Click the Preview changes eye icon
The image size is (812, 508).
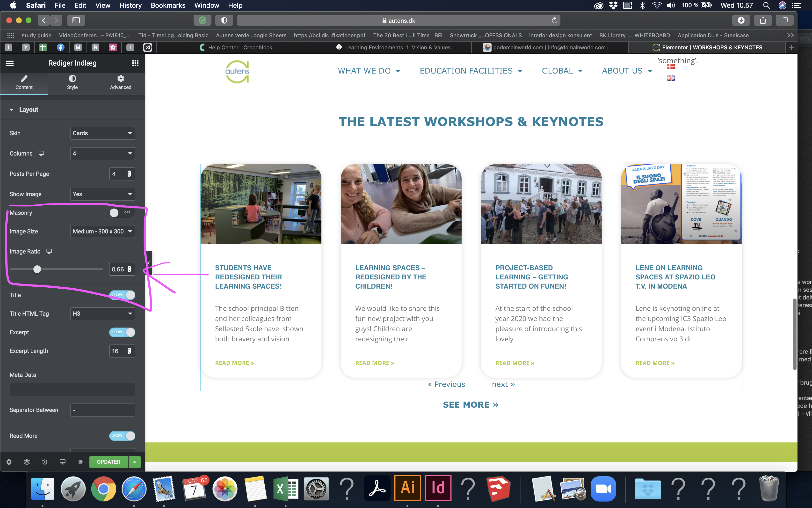coord(80,462)
